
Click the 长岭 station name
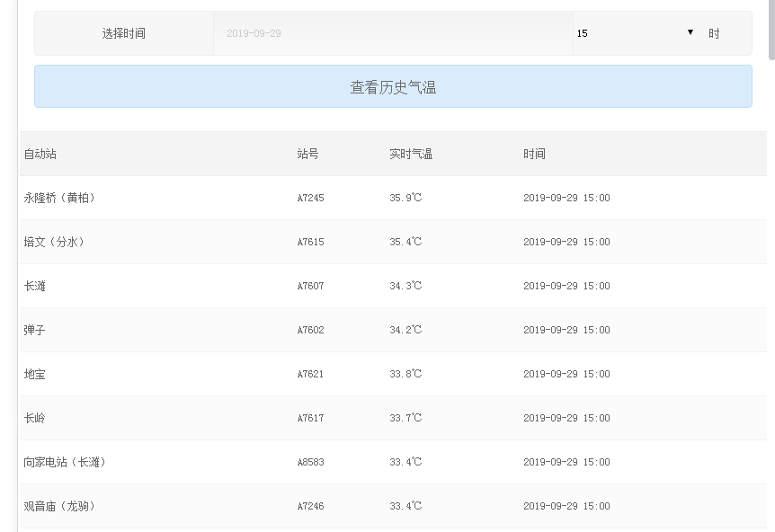(x=34, y=418)
